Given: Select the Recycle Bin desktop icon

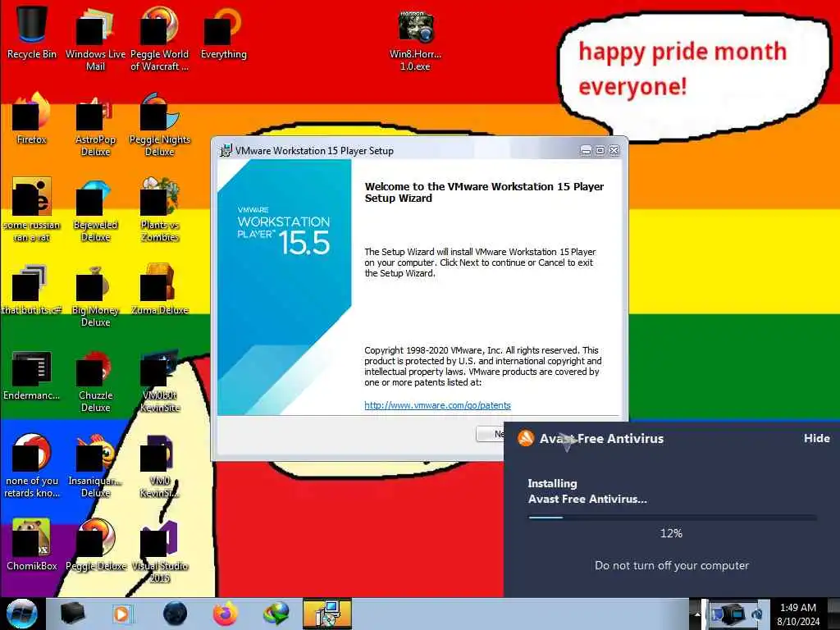Looking at the screenshot, I should tap(32, 32).
